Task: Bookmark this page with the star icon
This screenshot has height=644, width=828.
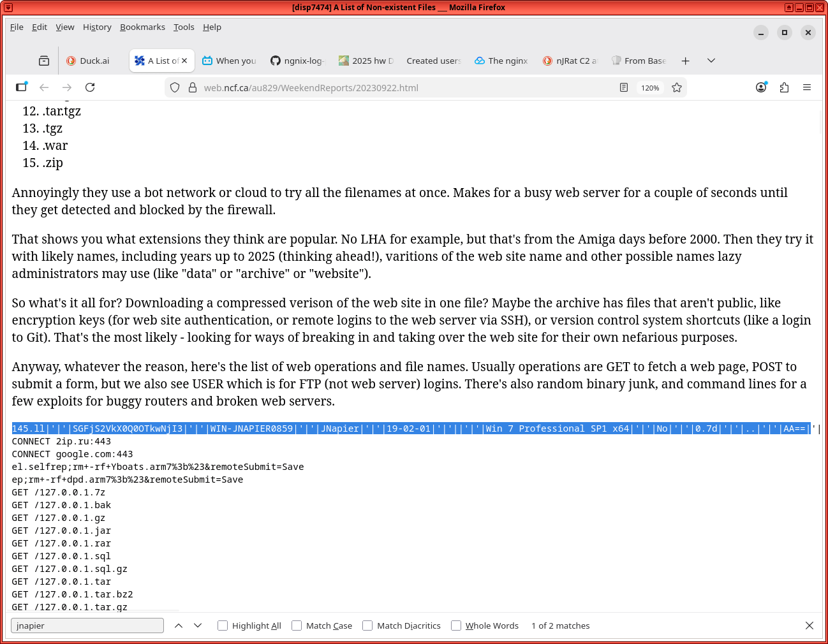Action: point(677,88)
